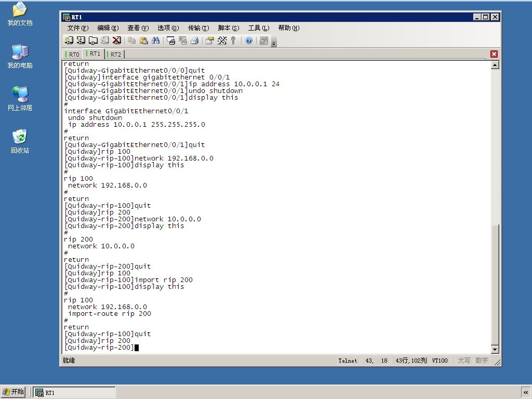This screenshot has width=532, height=399.
Task: Click the 开始 Start button
Action: [x=14, y=392]
